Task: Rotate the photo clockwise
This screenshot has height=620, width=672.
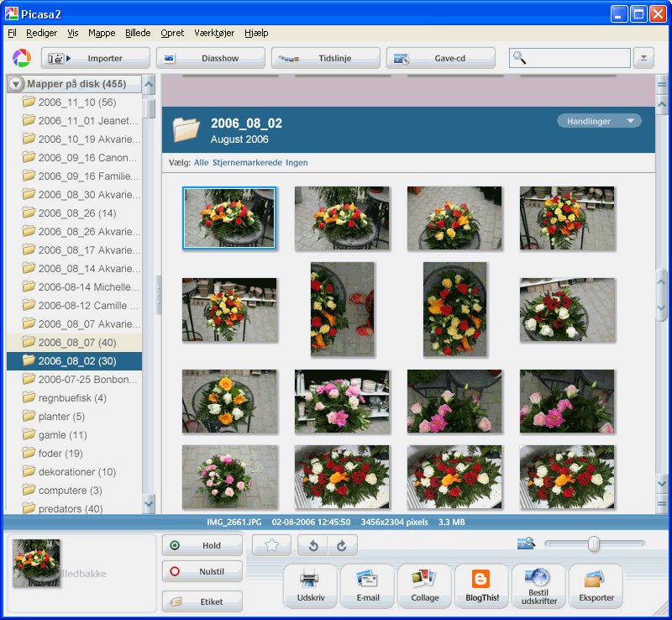Action: (x=342, y=545)
